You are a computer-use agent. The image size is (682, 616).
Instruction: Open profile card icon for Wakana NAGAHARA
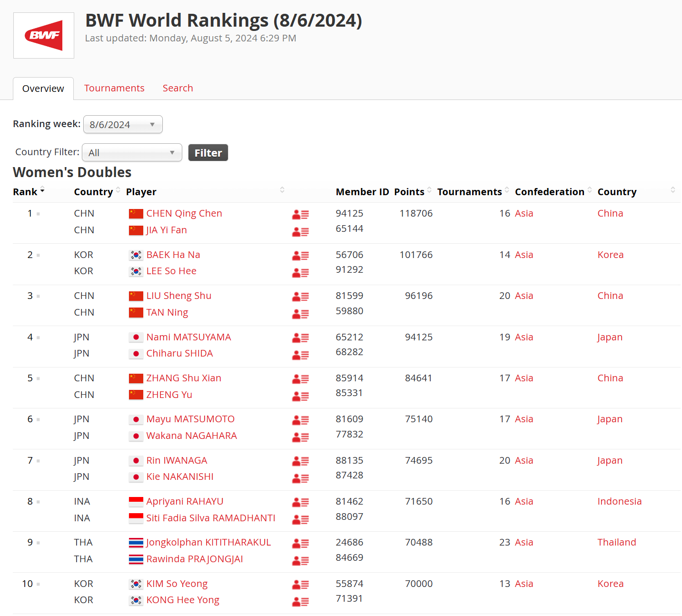click(300, 437)
